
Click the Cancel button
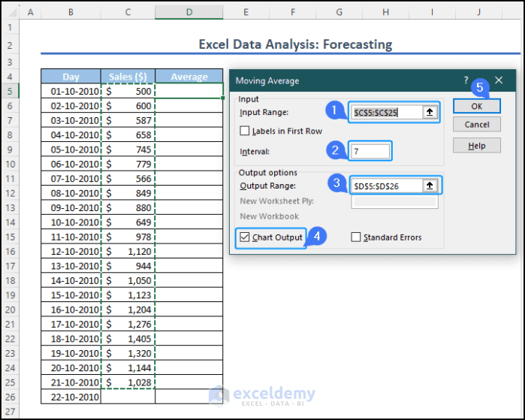click(x=477, y=125)
